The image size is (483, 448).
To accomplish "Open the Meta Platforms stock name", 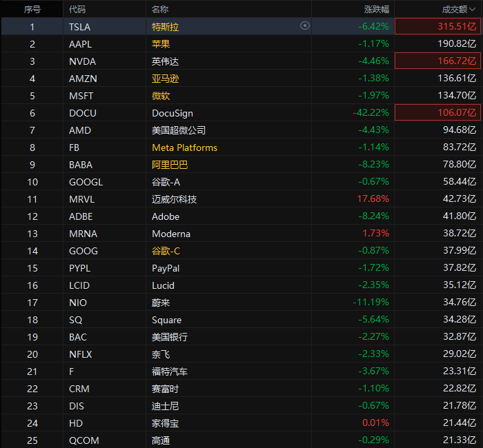I will click(x=184, y=147).
